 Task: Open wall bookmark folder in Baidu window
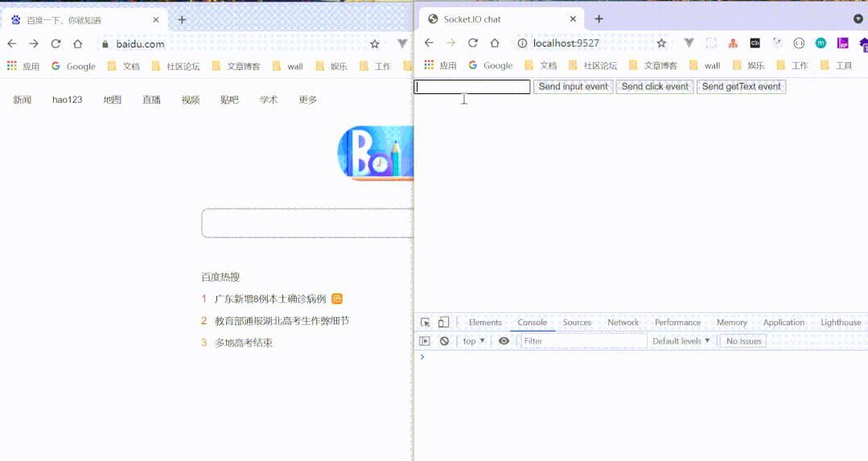coord(288,67)
